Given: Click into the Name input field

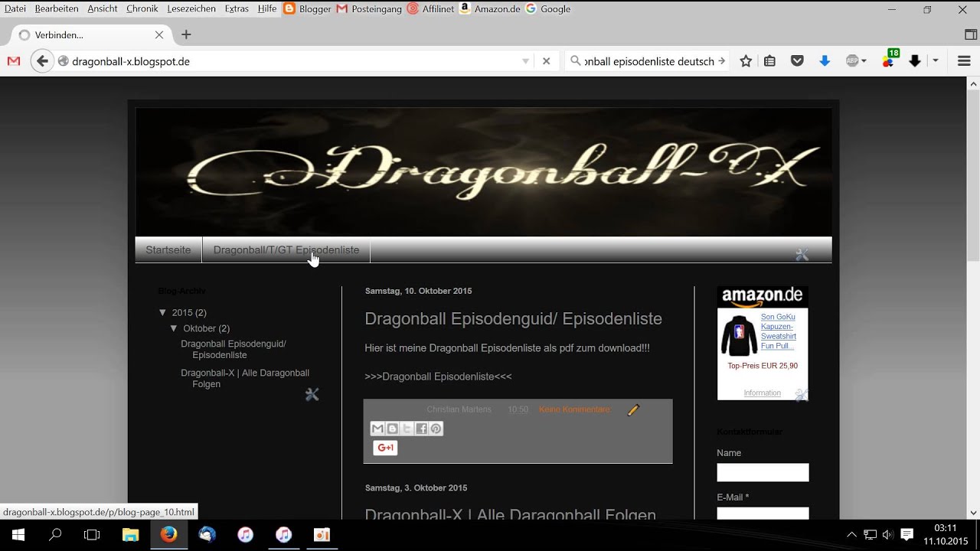Looking at the screenshot, I should coord(763,472).
